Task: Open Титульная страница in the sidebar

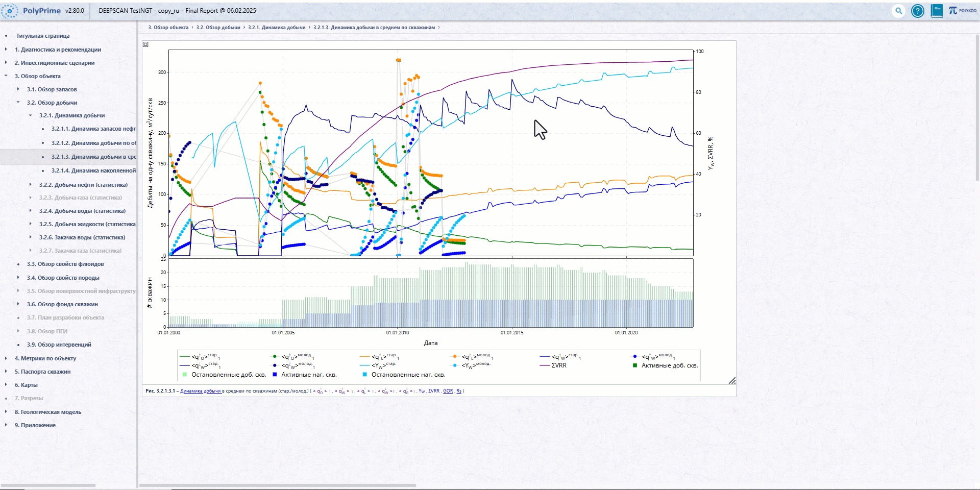Action: (x=43, y=36)
